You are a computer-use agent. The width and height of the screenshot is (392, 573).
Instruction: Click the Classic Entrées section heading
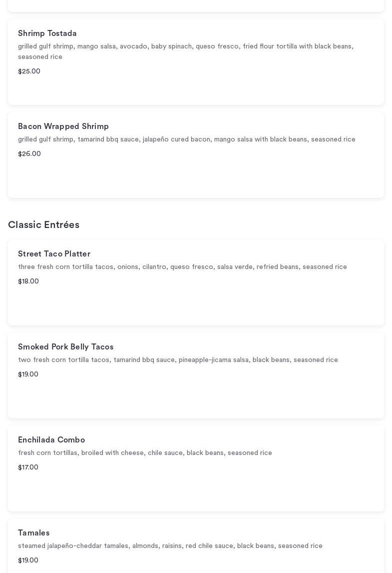pyautogui.click(x=43, y=225)
